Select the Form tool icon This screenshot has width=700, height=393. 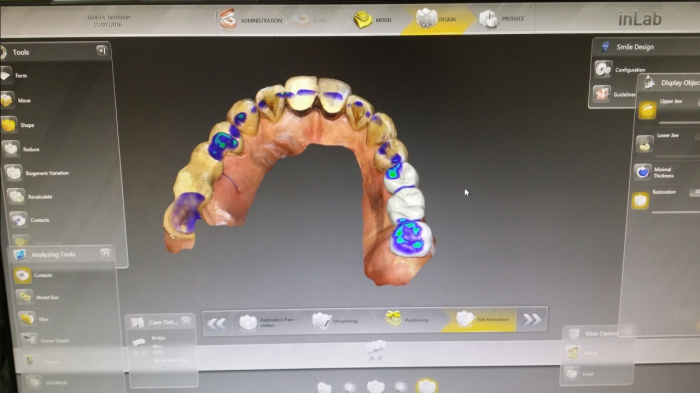[6, 75]
